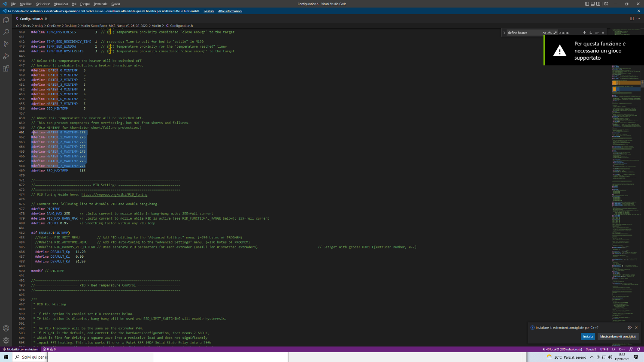
Task: Open the Search view in activity bar
Action: point(6,32)
